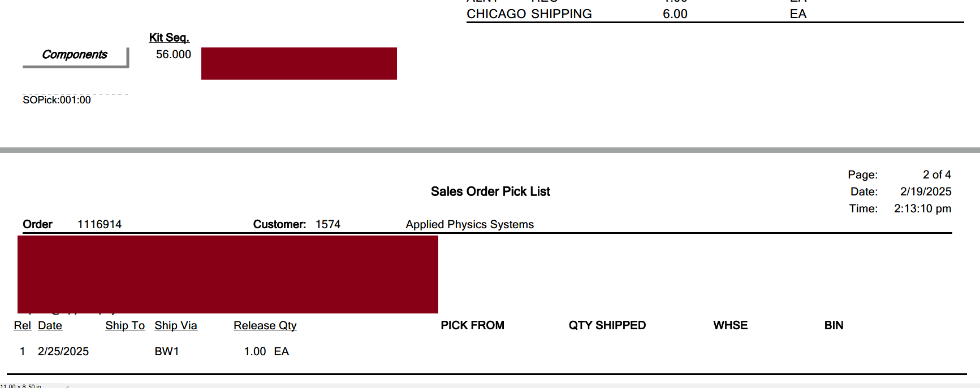This screenshot has width=980, height=388.
Task: Click the WHSE column heading
Action: point(731,325)
